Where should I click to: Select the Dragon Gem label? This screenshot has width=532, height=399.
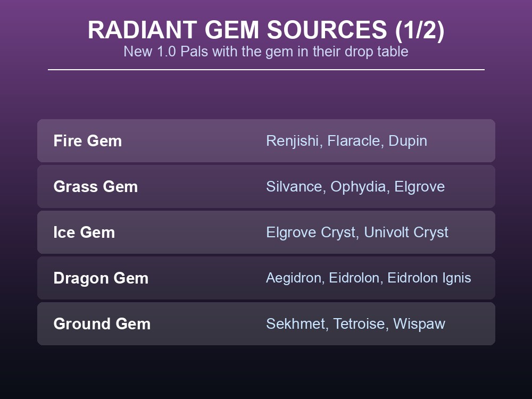101,278
